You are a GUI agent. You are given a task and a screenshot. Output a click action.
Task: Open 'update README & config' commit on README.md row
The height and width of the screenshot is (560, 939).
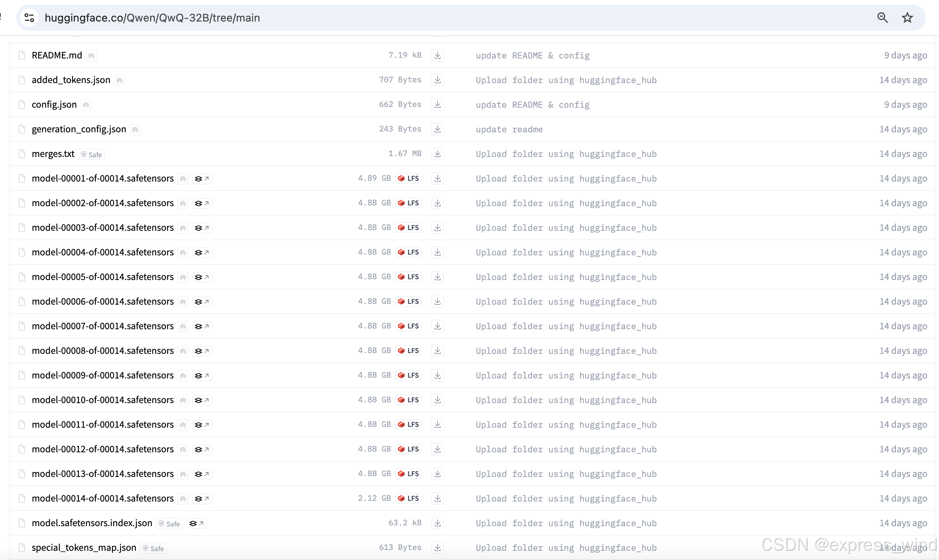[533, 55]
